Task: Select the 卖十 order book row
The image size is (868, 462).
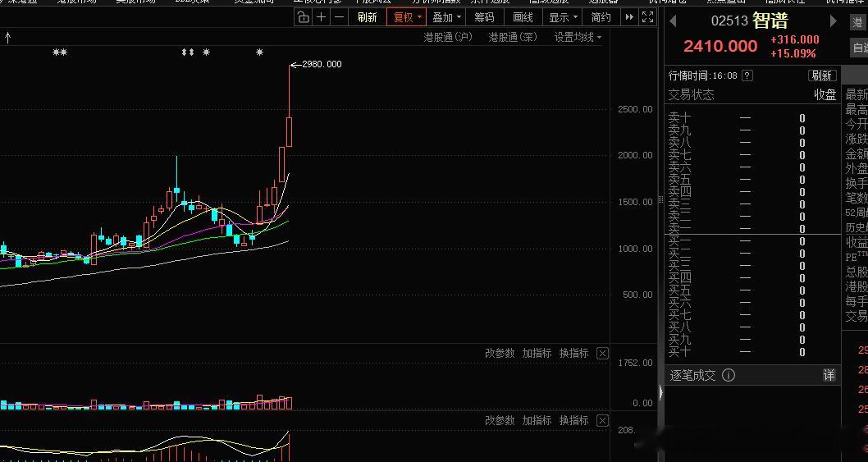Action: point(752,118)
